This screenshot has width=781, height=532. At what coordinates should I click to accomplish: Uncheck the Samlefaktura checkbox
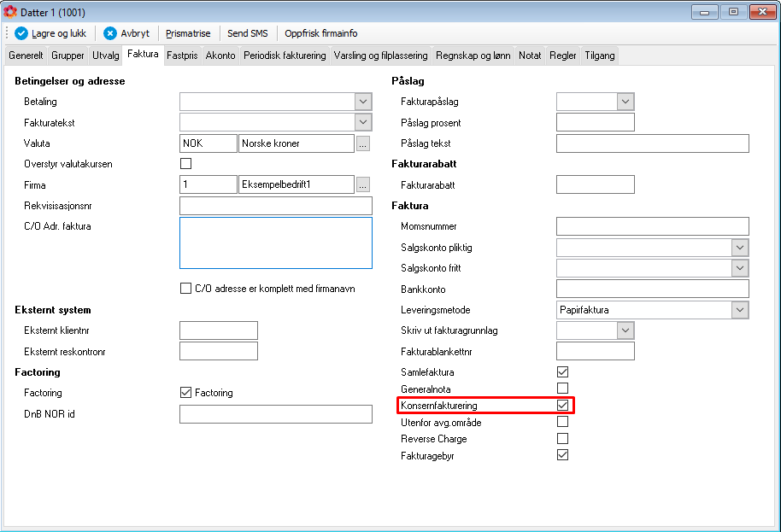point(563,371)
